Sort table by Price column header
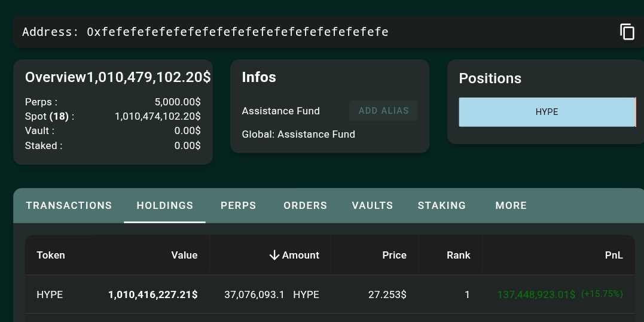This screenshot has width=644, height=322. click(394, 256)
